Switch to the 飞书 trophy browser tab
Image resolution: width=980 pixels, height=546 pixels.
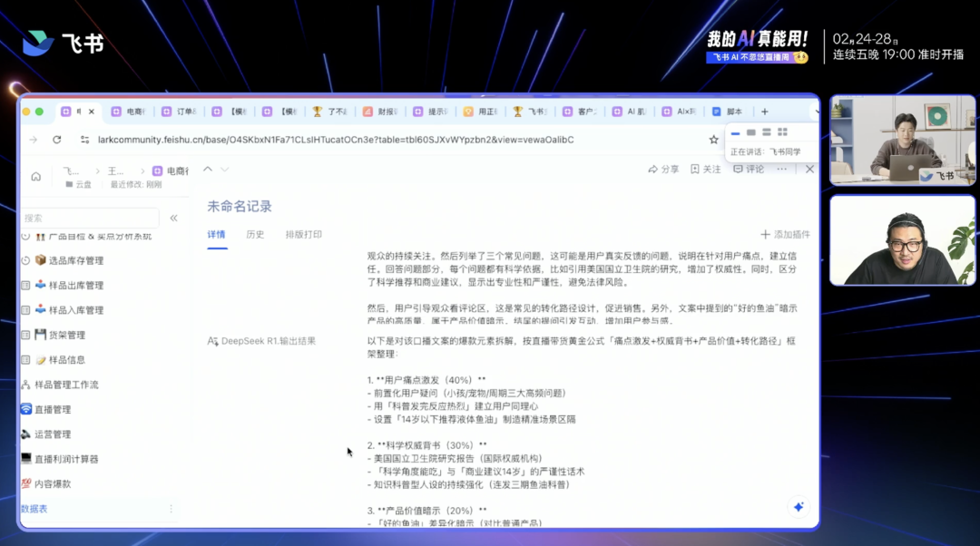pos(531,112)
